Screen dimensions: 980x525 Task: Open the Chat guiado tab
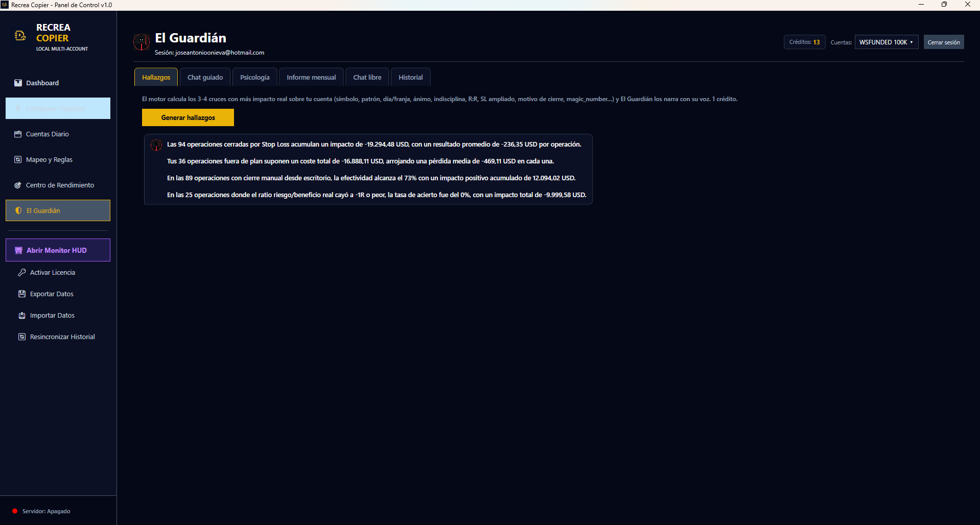coord(205,77)
